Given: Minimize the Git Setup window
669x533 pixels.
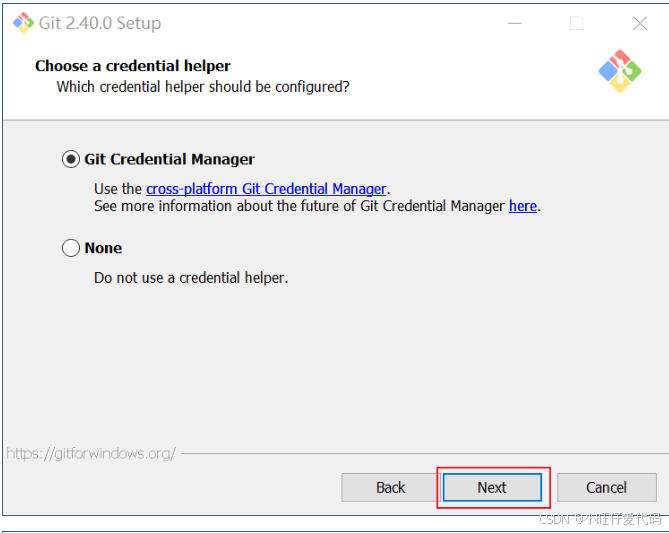Looking at the screenshot, I should point(515,23).
